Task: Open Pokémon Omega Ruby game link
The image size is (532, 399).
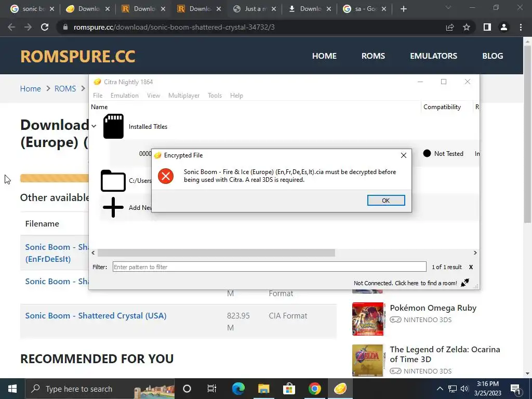Action: point(433,308)
